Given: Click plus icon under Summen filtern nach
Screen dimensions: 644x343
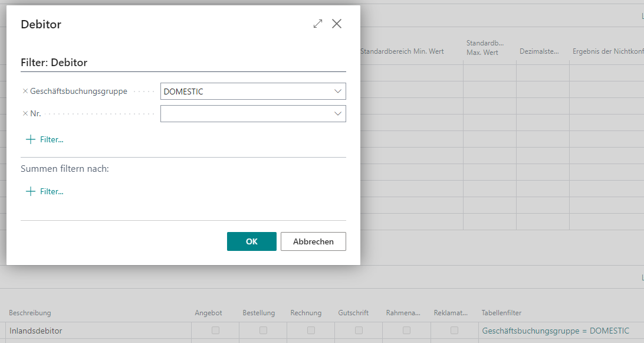Looking at the screenshot, I should [x=31, y=191].
